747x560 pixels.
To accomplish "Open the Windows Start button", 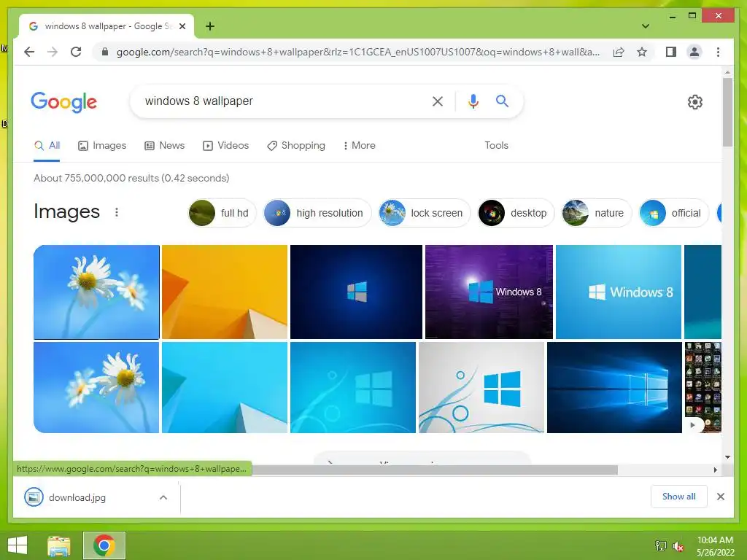I will click(18, 545).
